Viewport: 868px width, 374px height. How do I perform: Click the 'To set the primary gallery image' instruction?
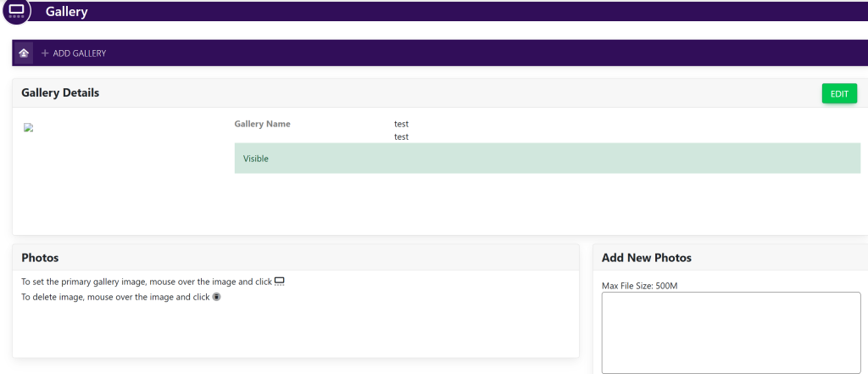point(146,281)
